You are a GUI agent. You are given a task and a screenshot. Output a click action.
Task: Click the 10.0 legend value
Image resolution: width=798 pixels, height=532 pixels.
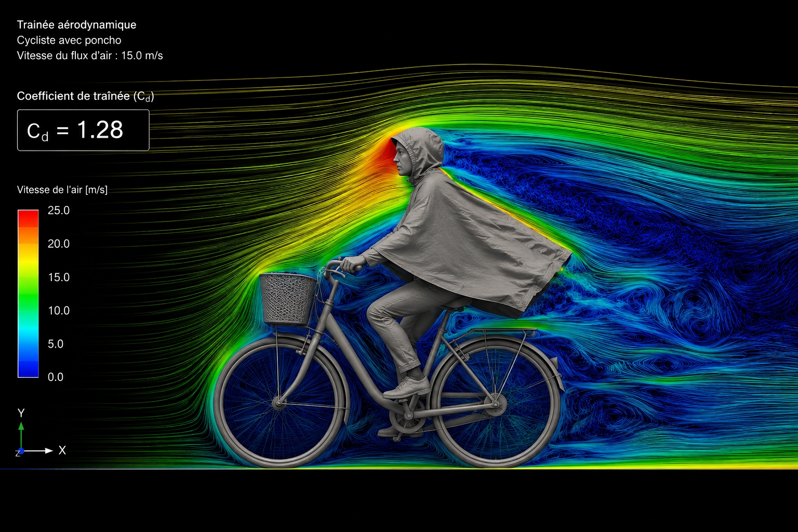pos(59,310)
